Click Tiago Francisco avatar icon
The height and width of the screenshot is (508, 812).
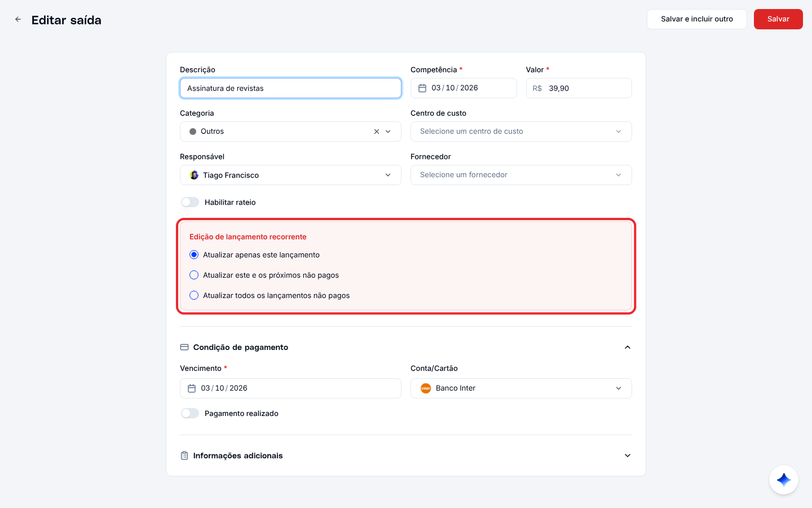pos(194,175)
